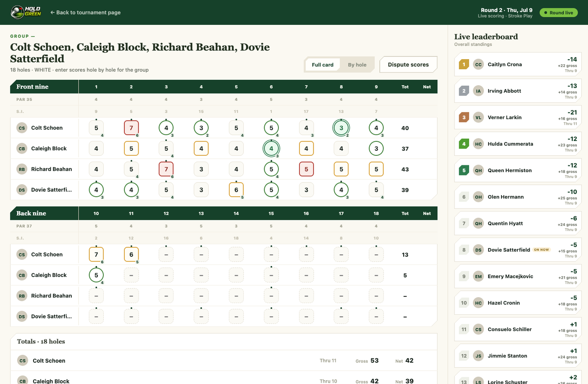Click Richard Beahan's front nine total 43
The image size is (588, 384).
[405, 169]
